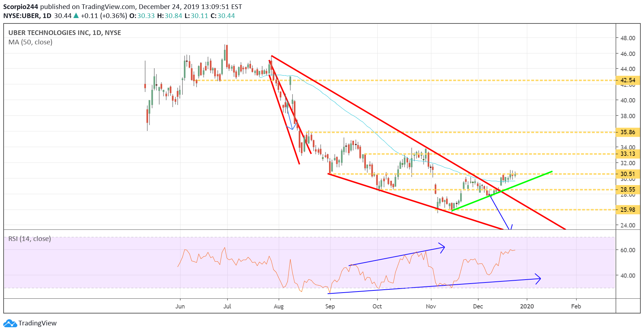Click the 33.13 price level label

point(628,154)
